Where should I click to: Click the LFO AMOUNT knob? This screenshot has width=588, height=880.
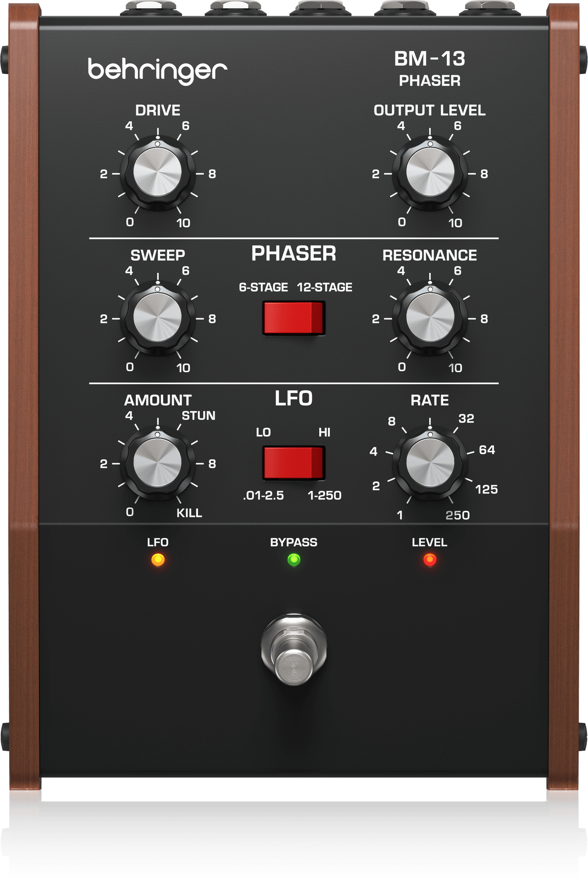point(157,462)
